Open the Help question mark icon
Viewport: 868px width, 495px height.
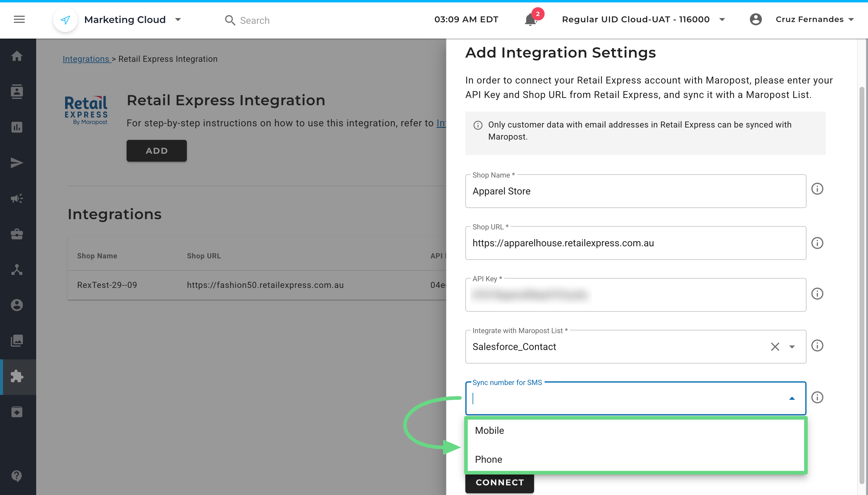(17, 476)
